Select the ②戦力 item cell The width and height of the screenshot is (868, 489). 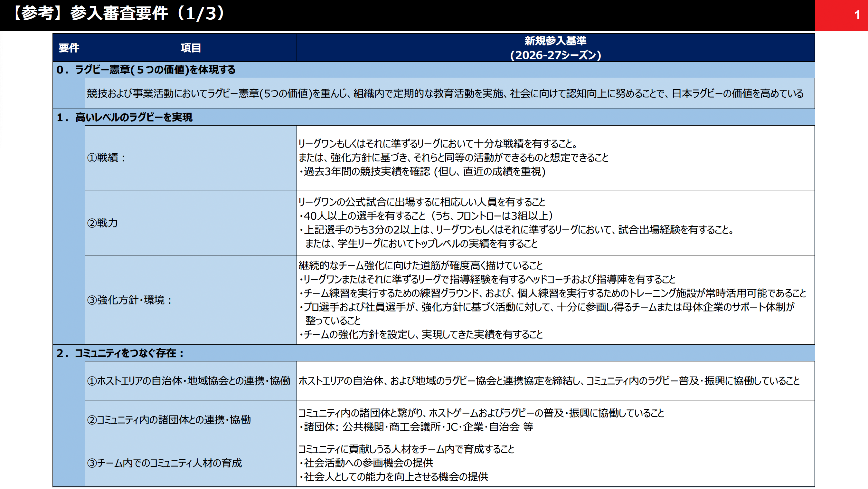point(191,223)
